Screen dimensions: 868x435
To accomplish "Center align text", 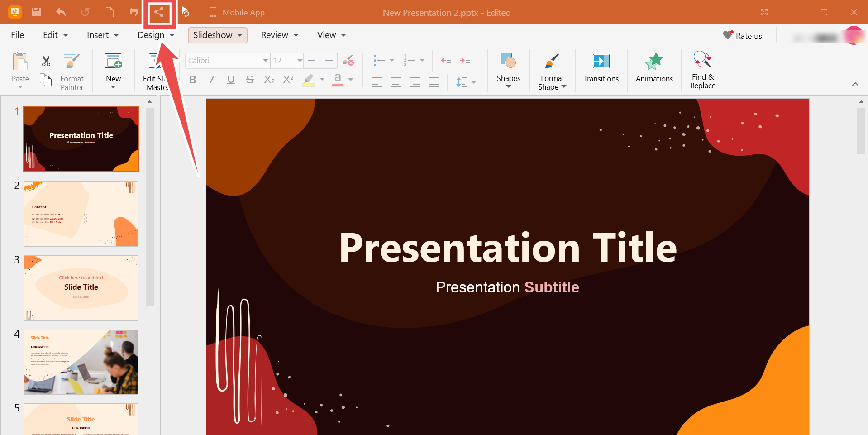I will point(396,82).
